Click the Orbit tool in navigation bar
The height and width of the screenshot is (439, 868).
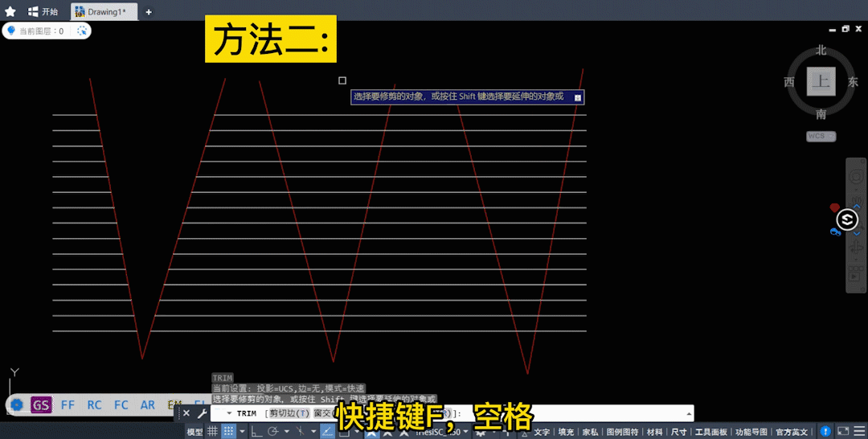coord(856,248)
